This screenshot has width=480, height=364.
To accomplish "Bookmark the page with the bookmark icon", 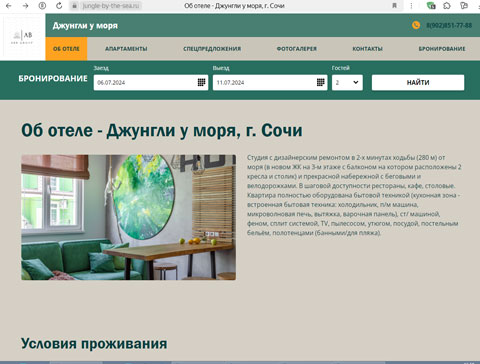I will click(394, 6).
